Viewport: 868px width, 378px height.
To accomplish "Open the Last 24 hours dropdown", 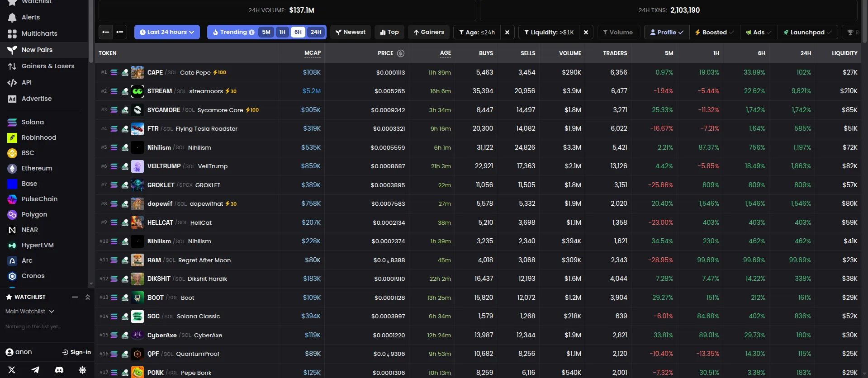I will click(167, 32).
